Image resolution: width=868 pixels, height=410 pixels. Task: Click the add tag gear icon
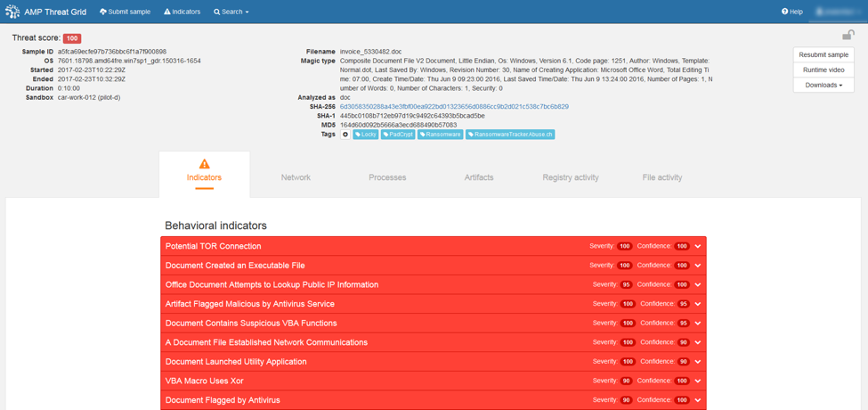pyautogui.click(x=345, y=135)
